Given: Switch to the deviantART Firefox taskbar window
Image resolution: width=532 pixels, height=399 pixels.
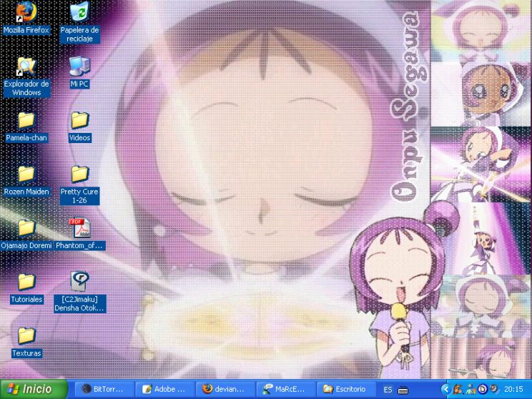Looking at the screenshot, I should (x=225, y=389).
